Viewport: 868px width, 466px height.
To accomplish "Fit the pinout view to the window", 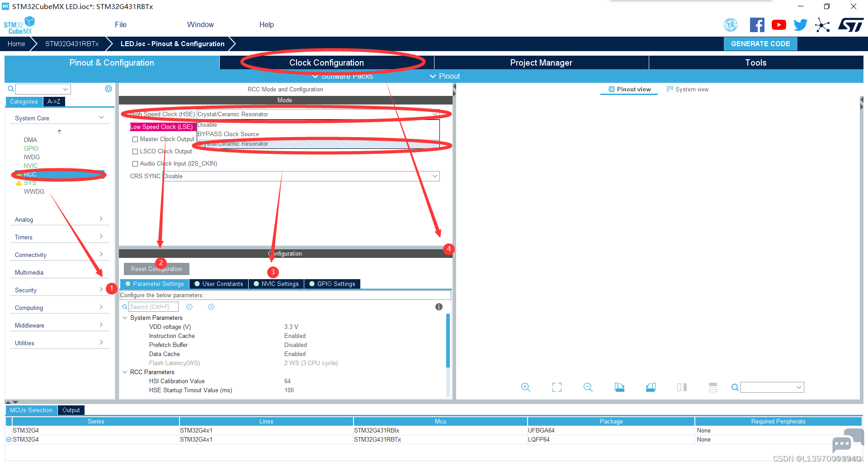I will [557, 387].
